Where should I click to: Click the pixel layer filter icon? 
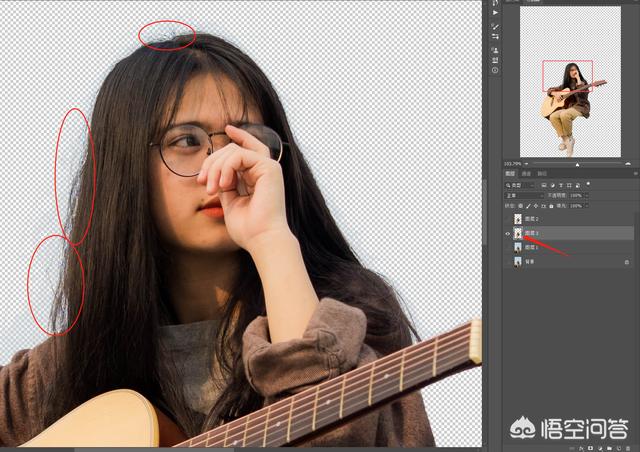544,185
